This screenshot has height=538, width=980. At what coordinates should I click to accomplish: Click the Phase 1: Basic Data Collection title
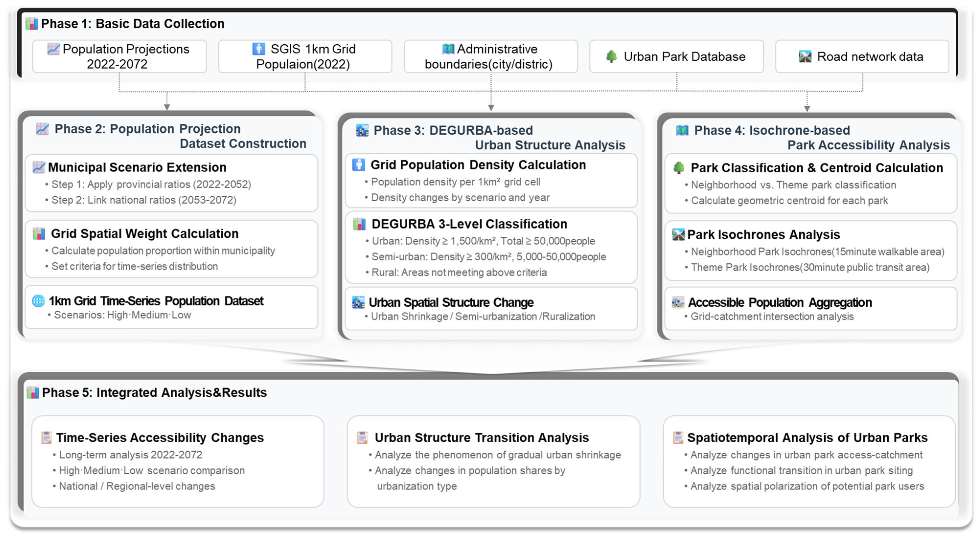coord(132,23)
